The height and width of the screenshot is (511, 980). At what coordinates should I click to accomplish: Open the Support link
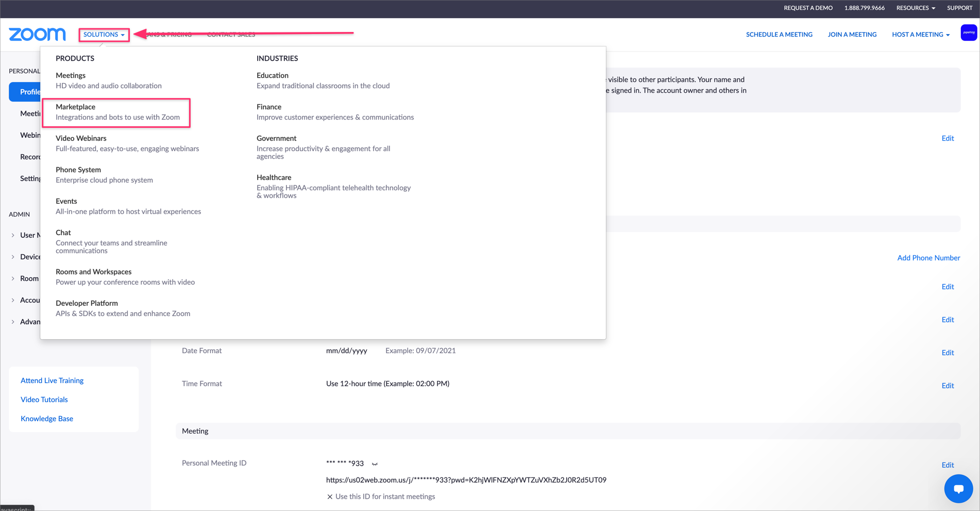(x=959, y=8)
